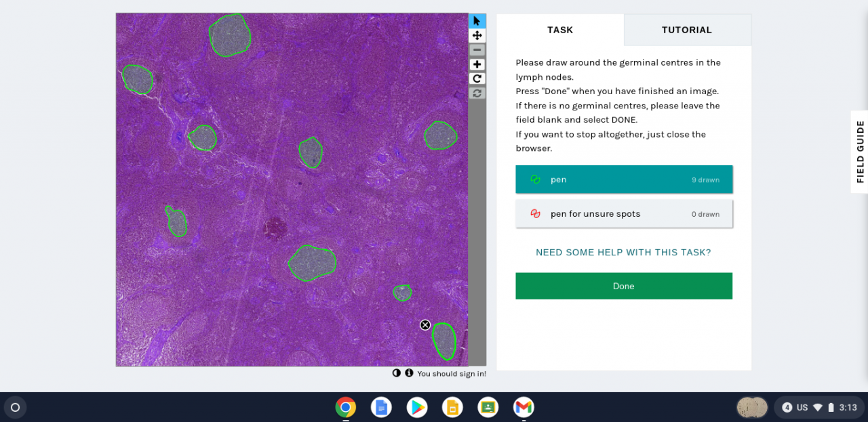Click the 'Please draw around the germinal centres' instruction
Image resolution: width=868 pixels, height=422 pixels.
[618, 70]
